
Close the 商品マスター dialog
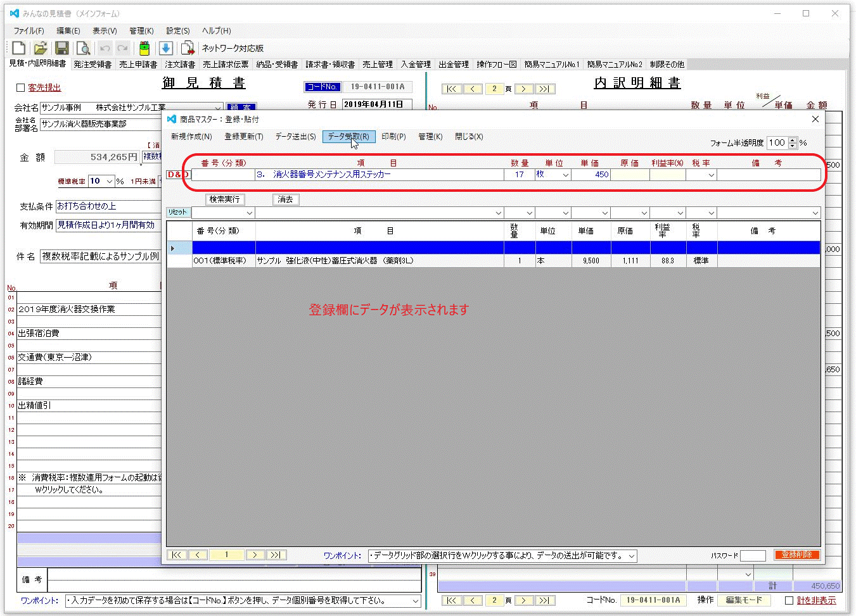(x=815, y=119)
